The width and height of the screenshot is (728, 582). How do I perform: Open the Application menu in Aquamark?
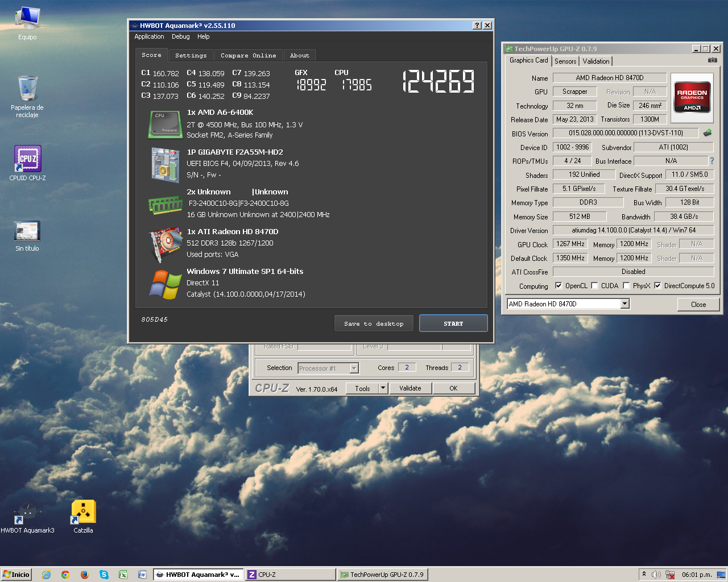pyautogui.click(x=149, y=36)
